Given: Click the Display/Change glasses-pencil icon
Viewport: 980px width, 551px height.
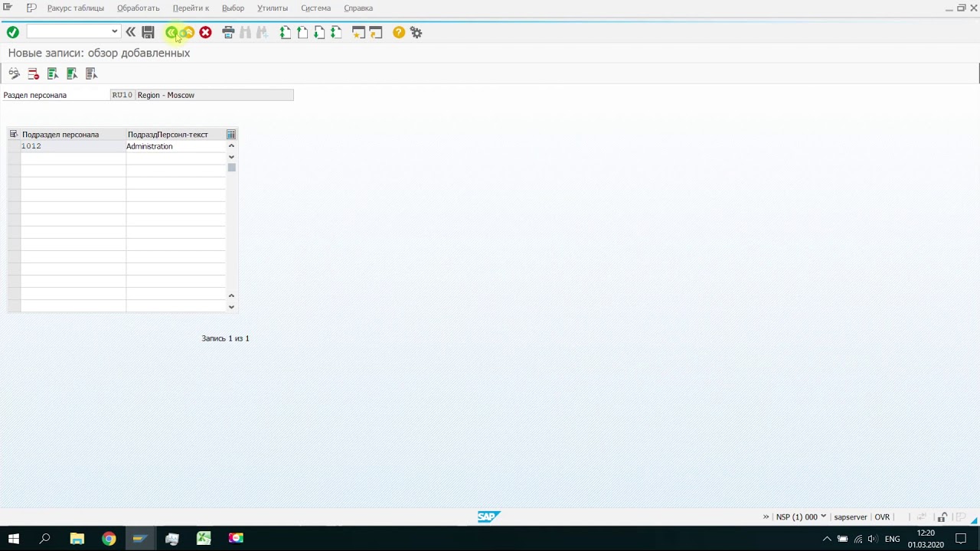Looking at the screenshot, I should pos(15,73).
